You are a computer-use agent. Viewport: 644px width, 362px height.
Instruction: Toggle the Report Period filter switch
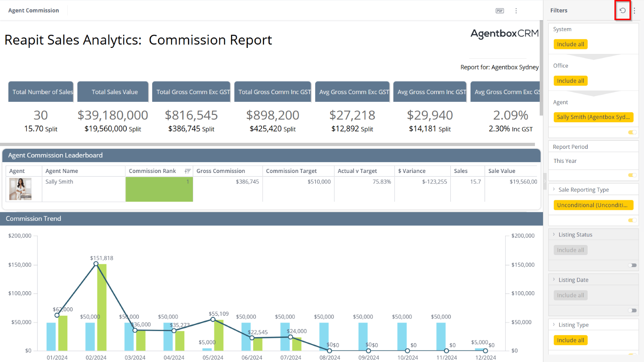[632, 175]
